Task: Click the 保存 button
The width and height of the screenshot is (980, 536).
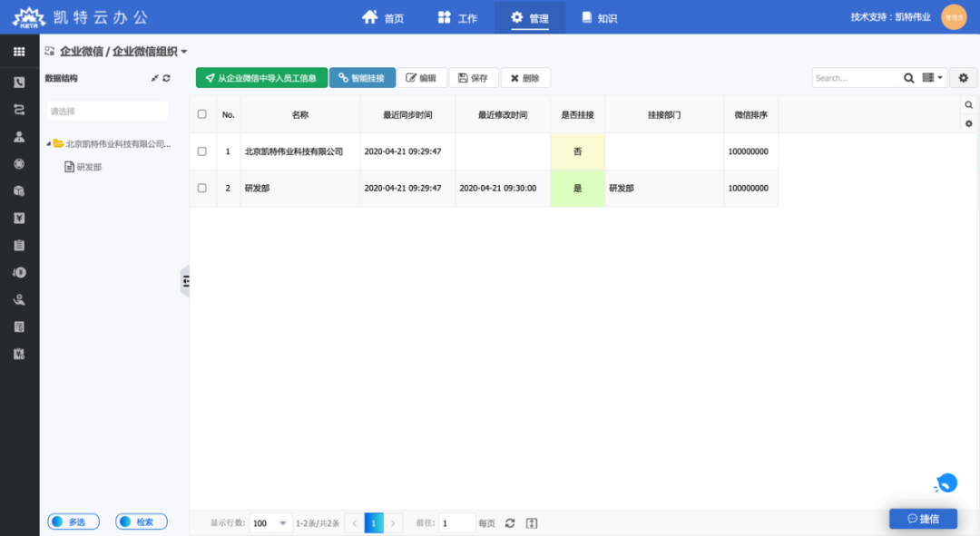Action: click(x=473, y=77)
